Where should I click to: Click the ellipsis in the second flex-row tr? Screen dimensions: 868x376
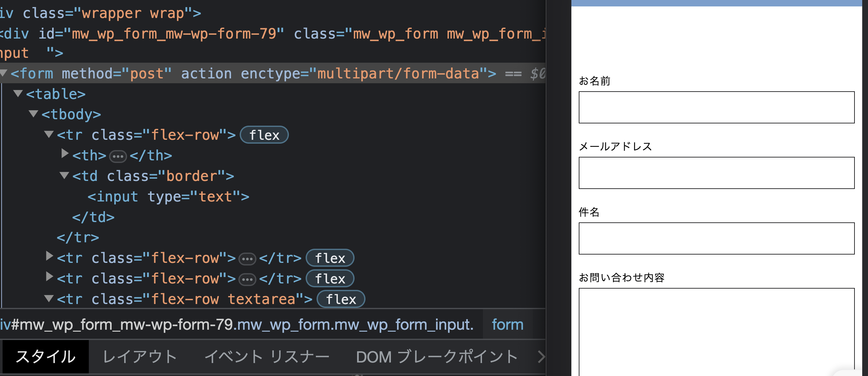point(247,259)
